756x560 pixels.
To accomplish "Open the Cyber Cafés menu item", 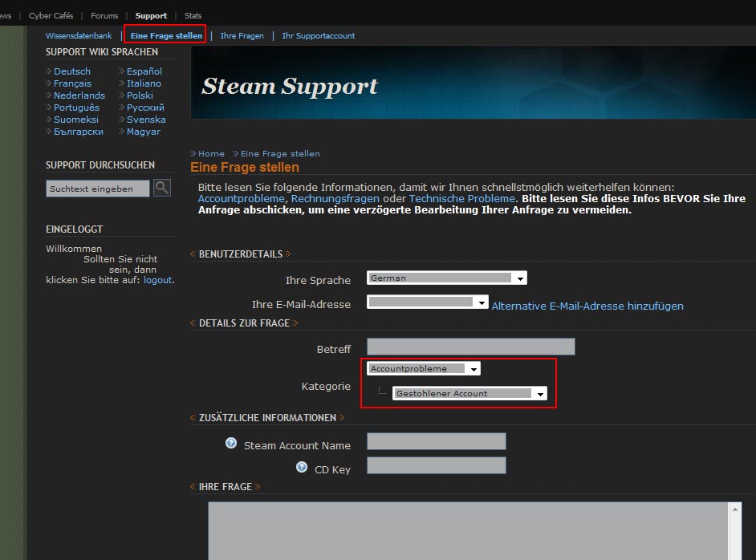I will [x=51, y=15].
